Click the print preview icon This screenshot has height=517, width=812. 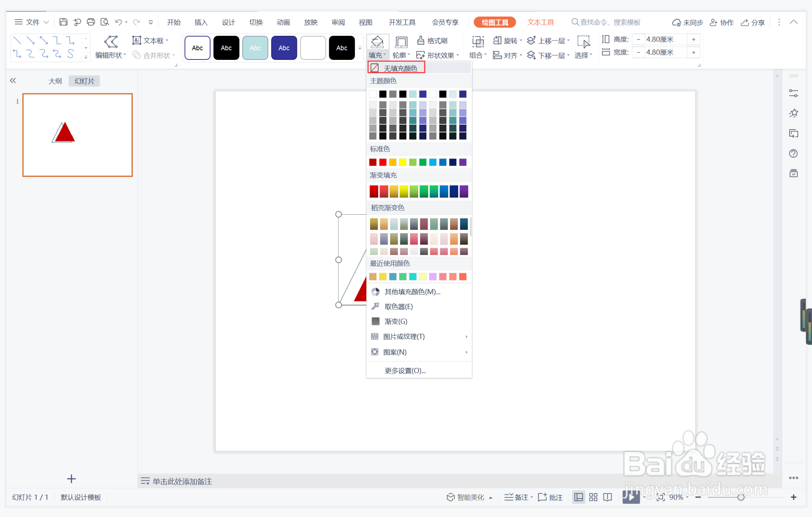coord(105,22)
